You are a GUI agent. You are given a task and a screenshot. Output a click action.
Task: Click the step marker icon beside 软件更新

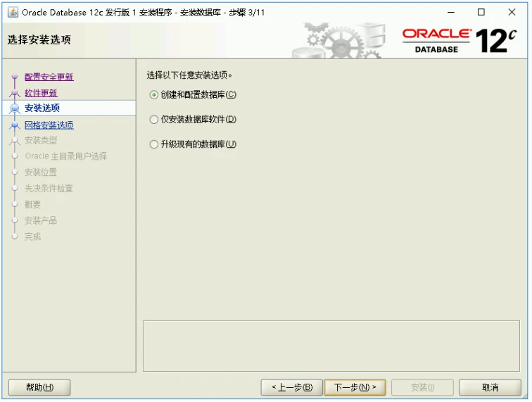click(x=15, y=93)
